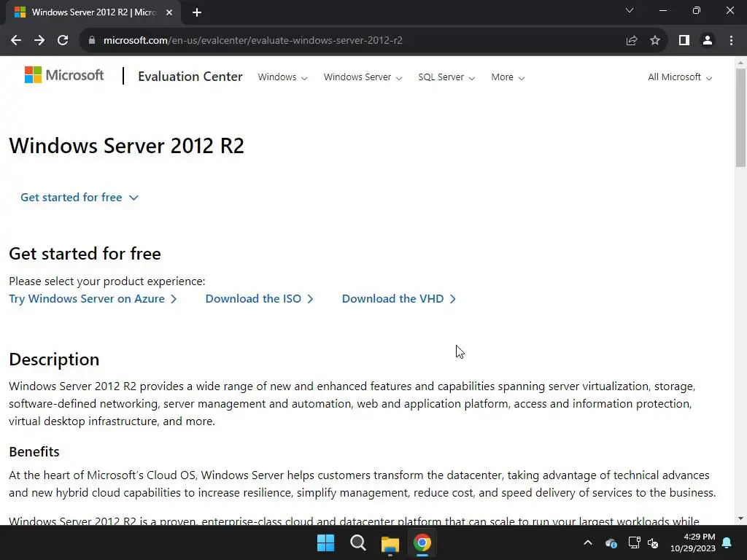
Task: Expand the Windows navigation menu
Action: coord(282,77)
